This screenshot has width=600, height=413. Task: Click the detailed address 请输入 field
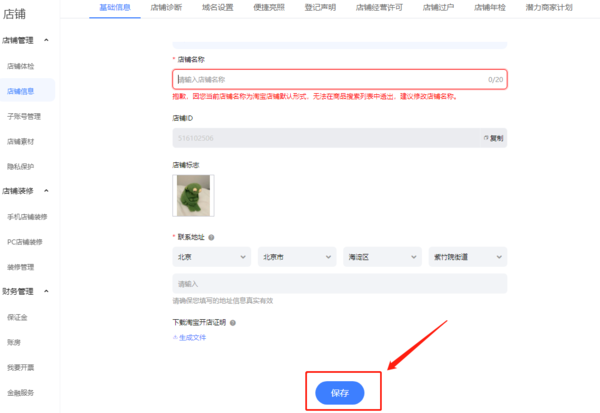click(x=340, y=284)
